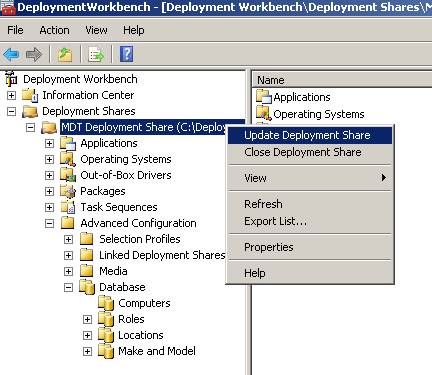This screenshot has width=432, height=375.
Task: Open the View submenu in context menu
Action: coord(310,178)
